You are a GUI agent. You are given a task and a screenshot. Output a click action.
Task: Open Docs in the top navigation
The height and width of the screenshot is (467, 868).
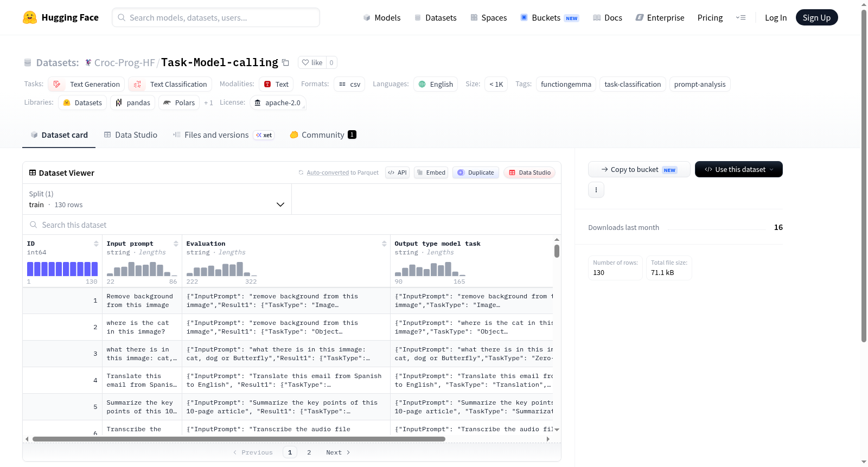coord(608,17)
